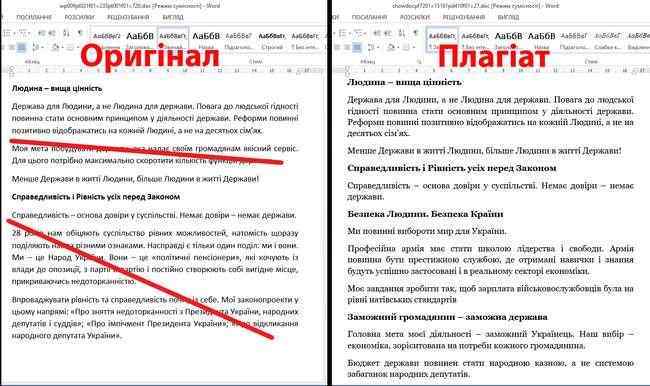Image resolution: width=650 pixels, height=386 pixels.
Task: Click borders icon in the Оригінал window
Action: tap(71, 47)
